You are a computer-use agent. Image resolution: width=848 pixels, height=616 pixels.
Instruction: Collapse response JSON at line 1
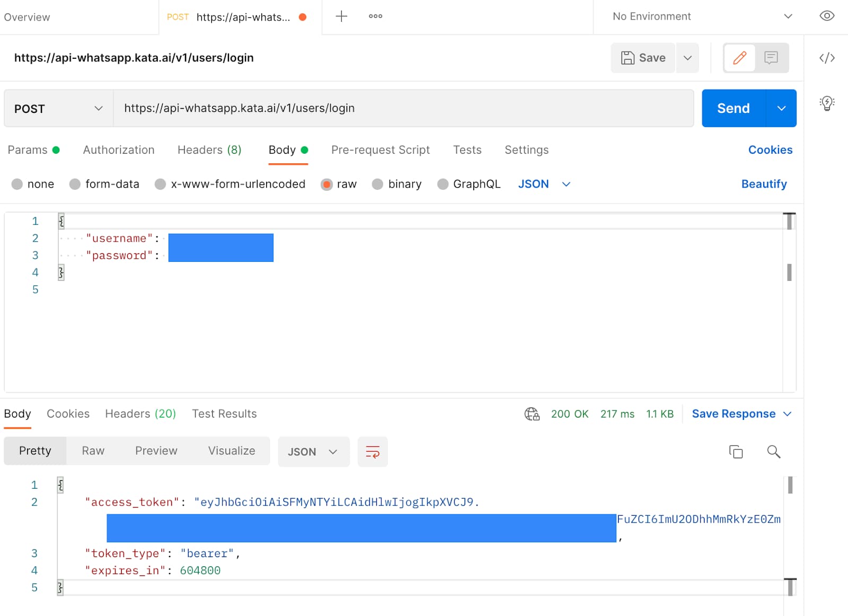tap(60, 485)
